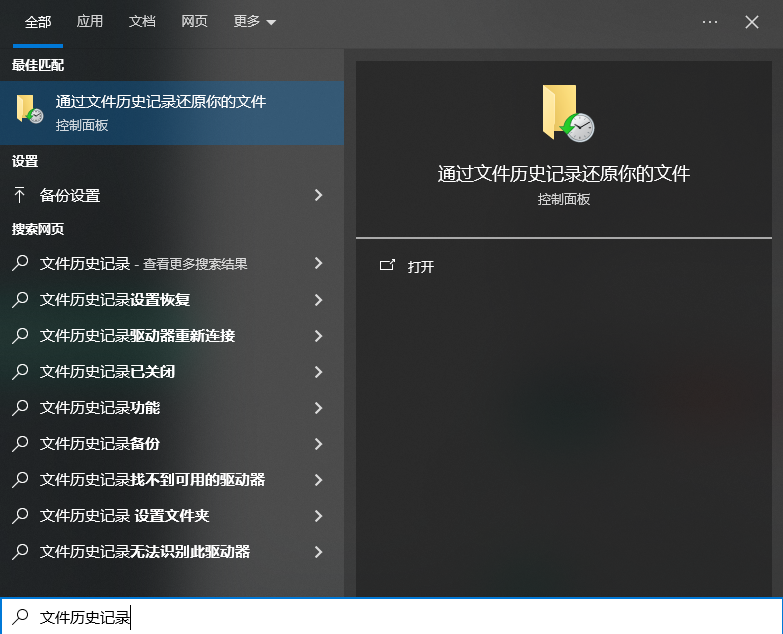Close the search panel with X
The height and width of the screenshot is (634, 783).
(x=752, y=22)
